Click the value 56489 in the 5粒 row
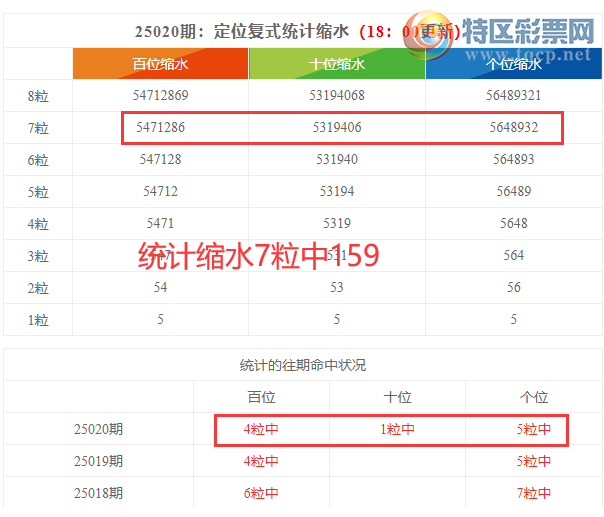 click(x=513, y=191)
